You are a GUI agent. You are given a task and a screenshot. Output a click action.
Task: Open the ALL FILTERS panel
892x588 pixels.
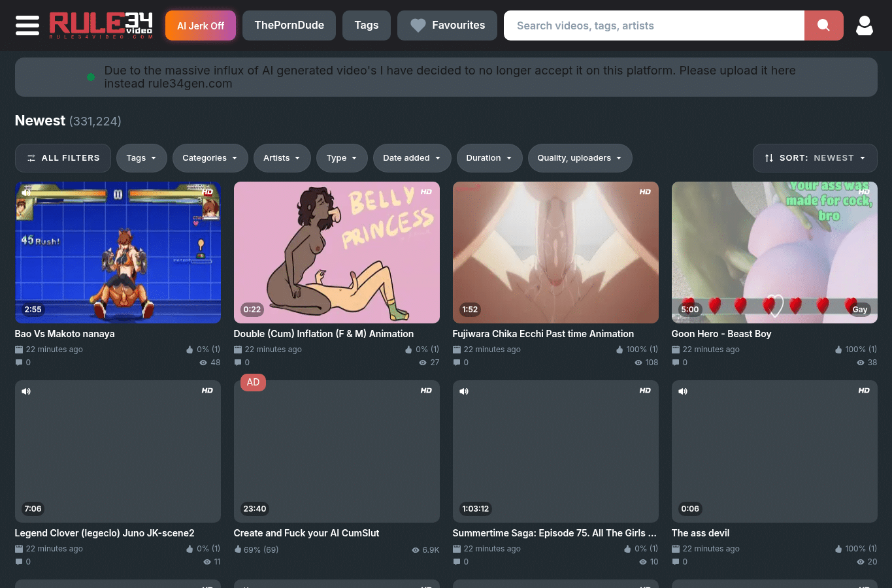63,158
